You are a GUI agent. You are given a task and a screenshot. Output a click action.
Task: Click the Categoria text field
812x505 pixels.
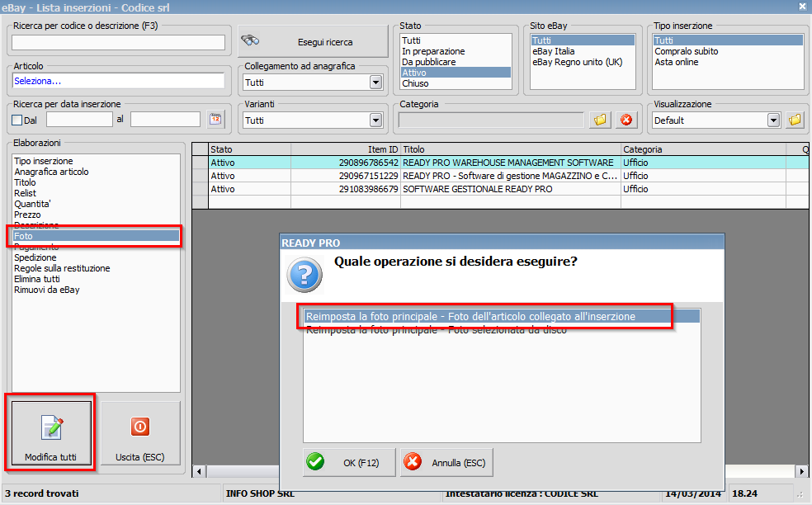(491, 120)
